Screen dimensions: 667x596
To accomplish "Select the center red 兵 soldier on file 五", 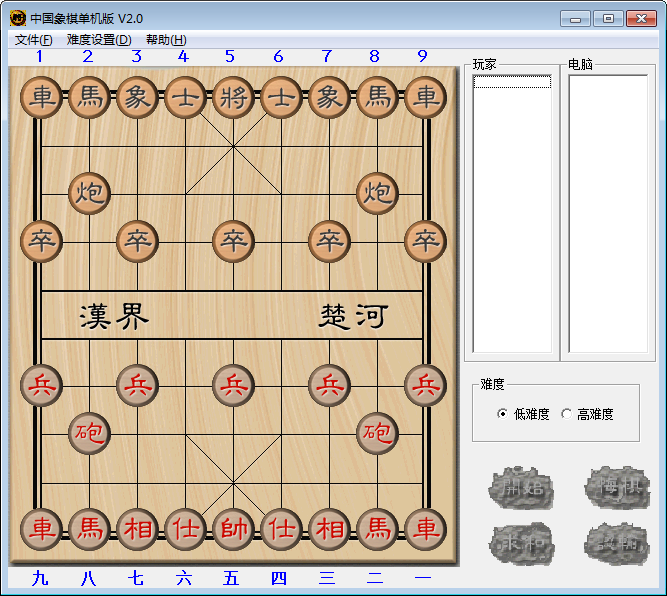I will (233, 385).
